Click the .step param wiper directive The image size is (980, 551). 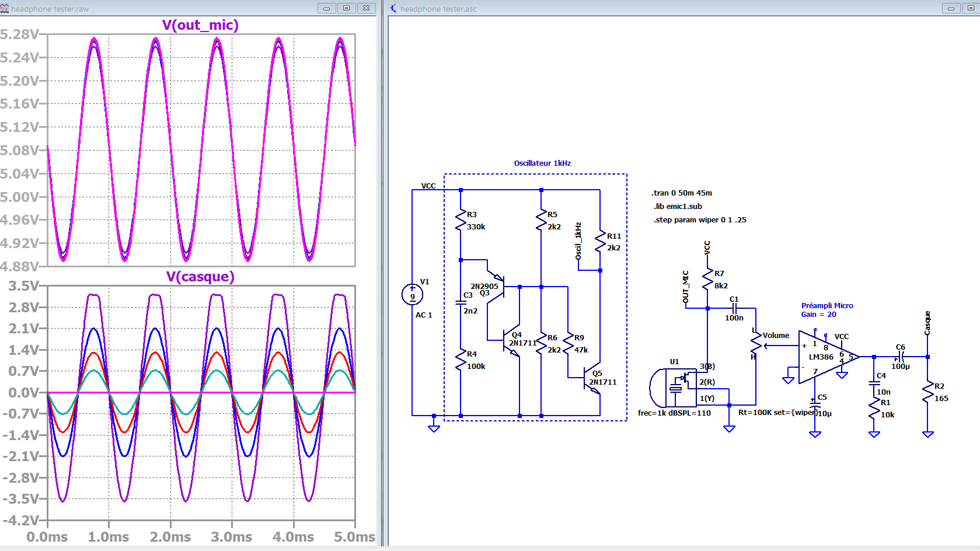700,220
